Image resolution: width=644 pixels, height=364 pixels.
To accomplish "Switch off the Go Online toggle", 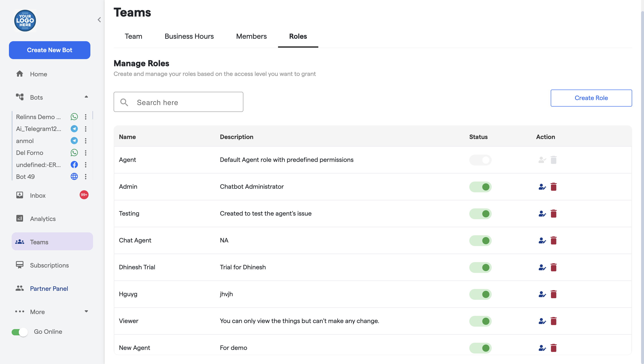I will pyautogui.click(x=20, y=332).
